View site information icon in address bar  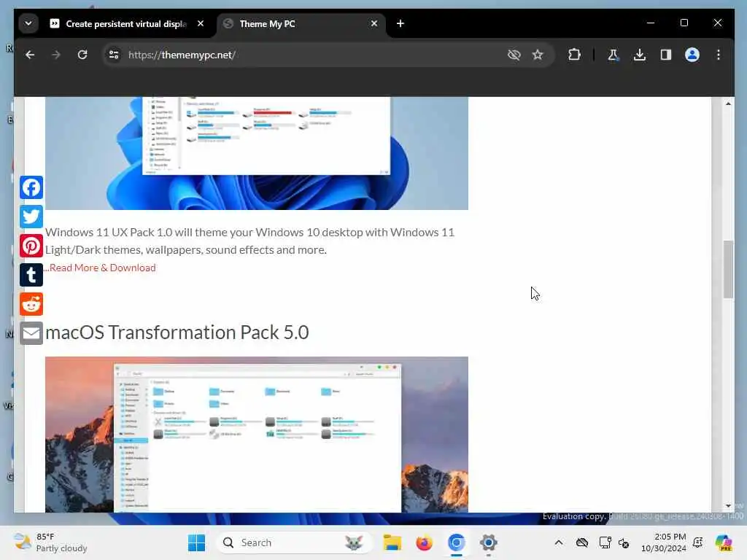(x=114, y=55)
